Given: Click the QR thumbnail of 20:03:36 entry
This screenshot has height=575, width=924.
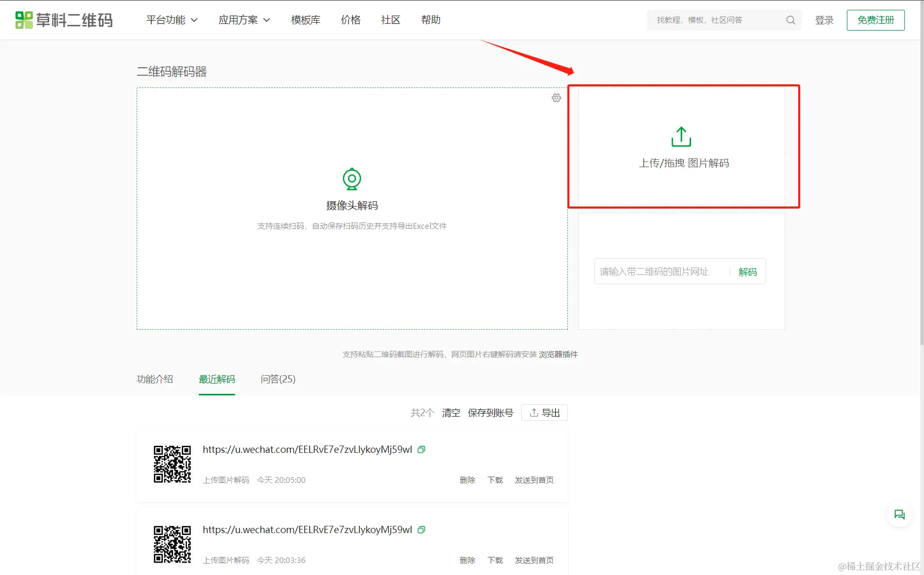Looking at the screenshot, I should [x=172, y=544].
